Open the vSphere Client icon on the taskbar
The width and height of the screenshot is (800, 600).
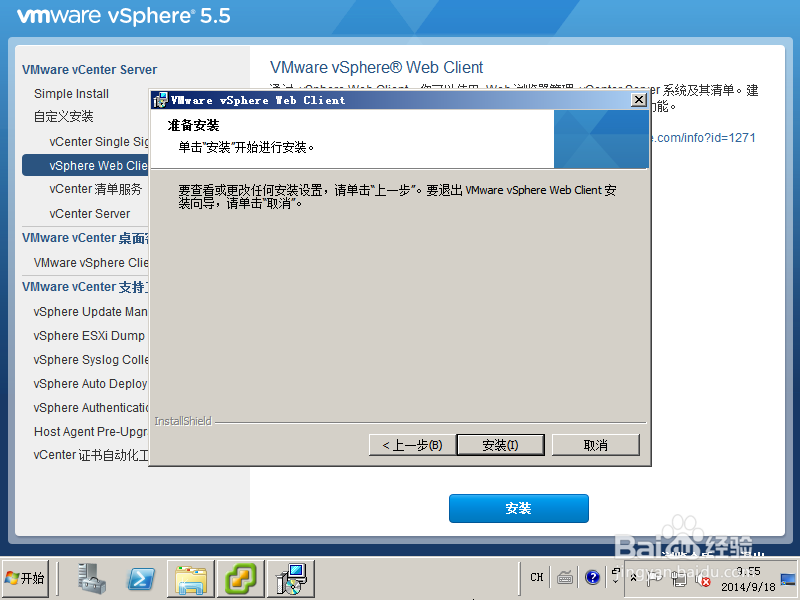pos(290,578)
